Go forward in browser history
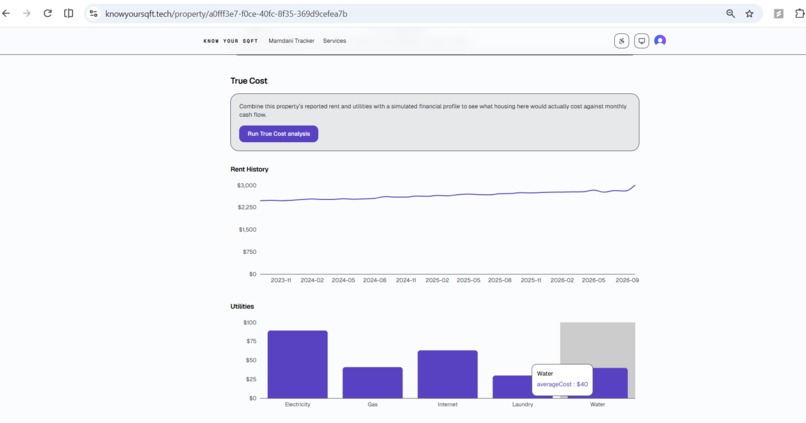Image resolution: width=806 pixels, height=423 pixels. click(26, 14)
